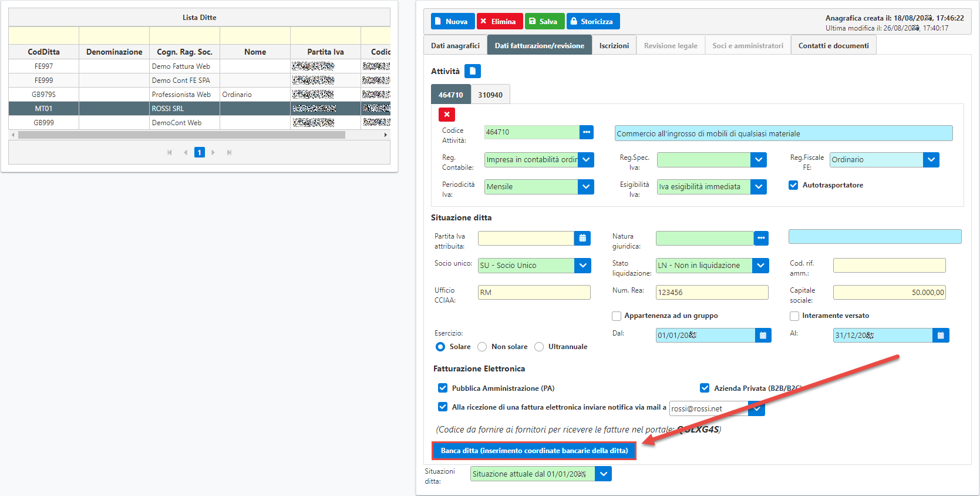This screenshot has height=496, width=980.
Task: Open the Natura giuridica lookup ellipsis button
Action: tap(761, 238)
